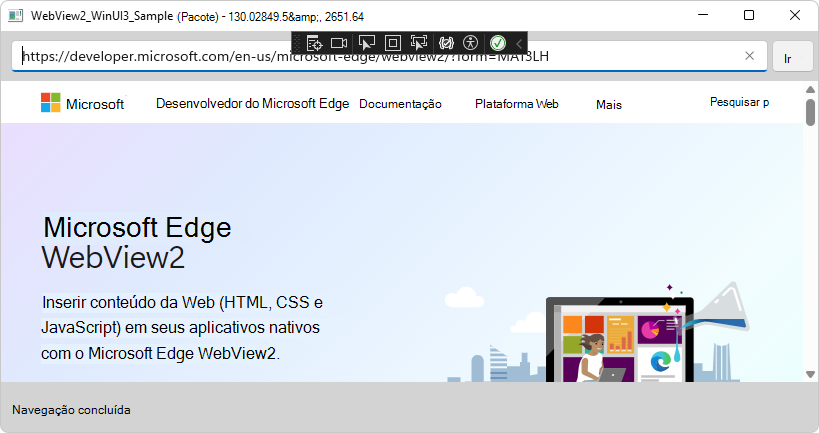This screenshot has height=433, width=819.
Task: Click the app icon in title bar
Action: coord(16,16)
